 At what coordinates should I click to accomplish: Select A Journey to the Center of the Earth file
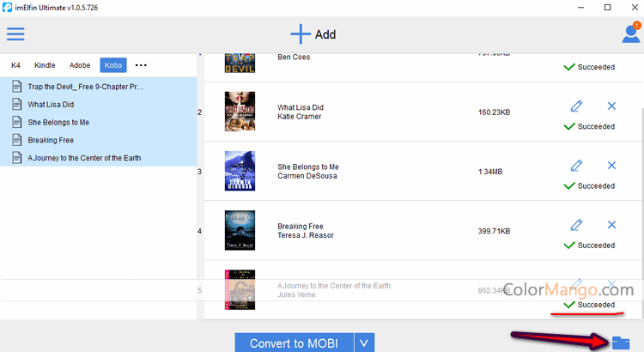tap(83, 158)
